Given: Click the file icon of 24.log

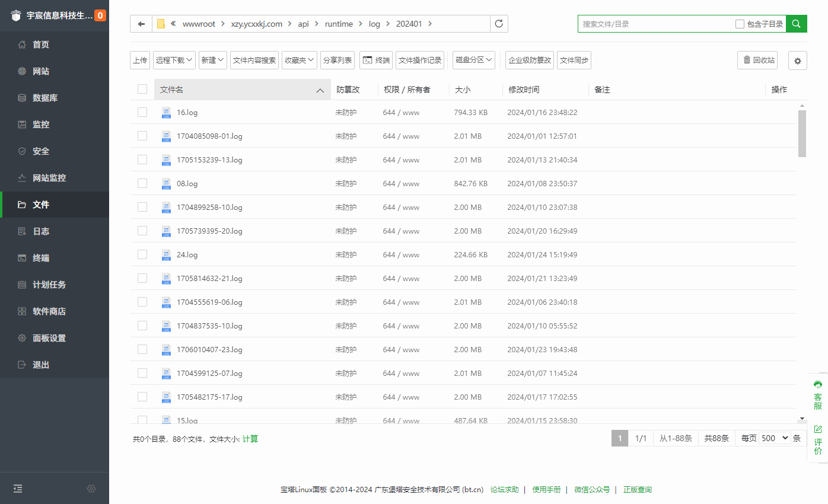Looking at the screenshot, I should 166,254.
